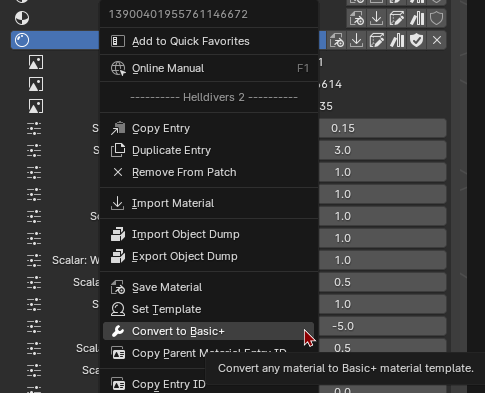Click material sphere icon in highlighted row
This screenshot has height=393, width=485.
[22, 40]
